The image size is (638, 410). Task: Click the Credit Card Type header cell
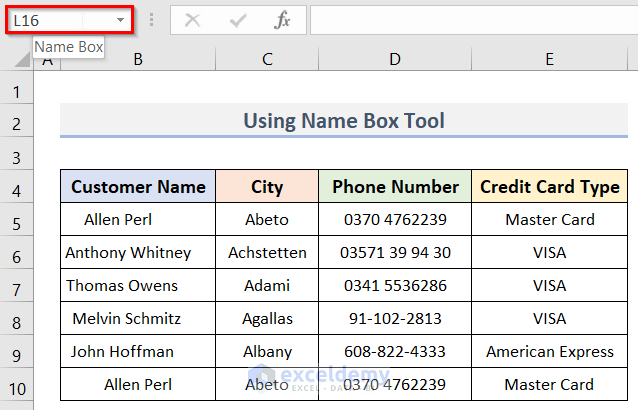coord(550,187)
